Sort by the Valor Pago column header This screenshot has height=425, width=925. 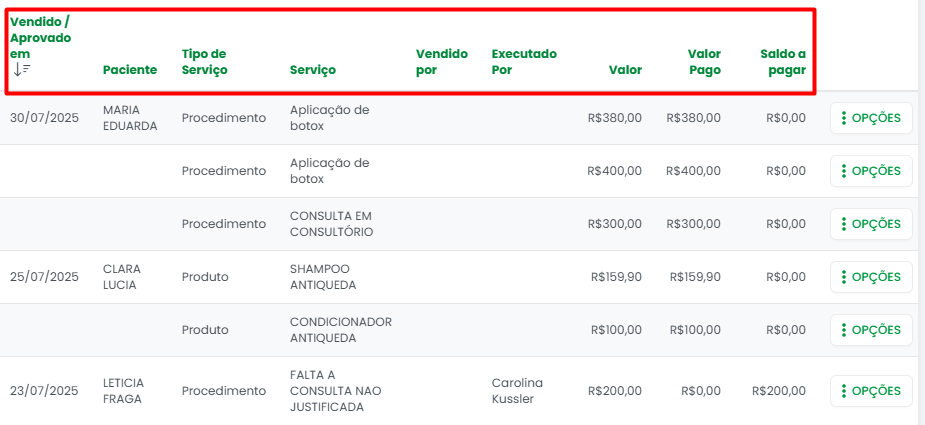click(704, 62)
